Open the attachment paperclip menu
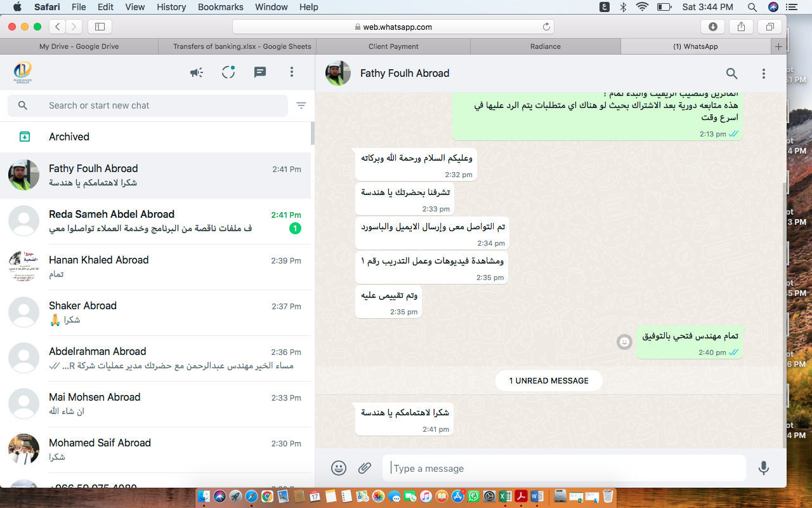The width and height of the screenshot is (812, 508). tap(365, 468)
